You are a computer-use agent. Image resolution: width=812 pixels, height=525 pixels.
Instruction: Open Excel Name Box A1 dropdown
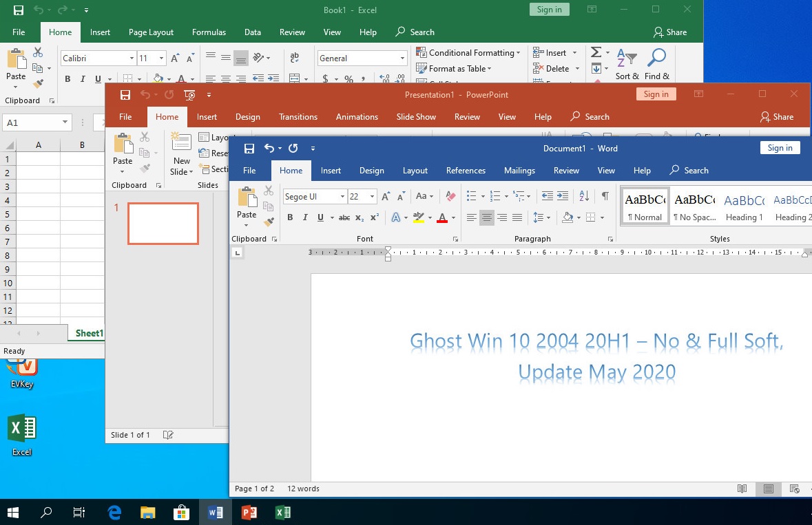(65, 122)
